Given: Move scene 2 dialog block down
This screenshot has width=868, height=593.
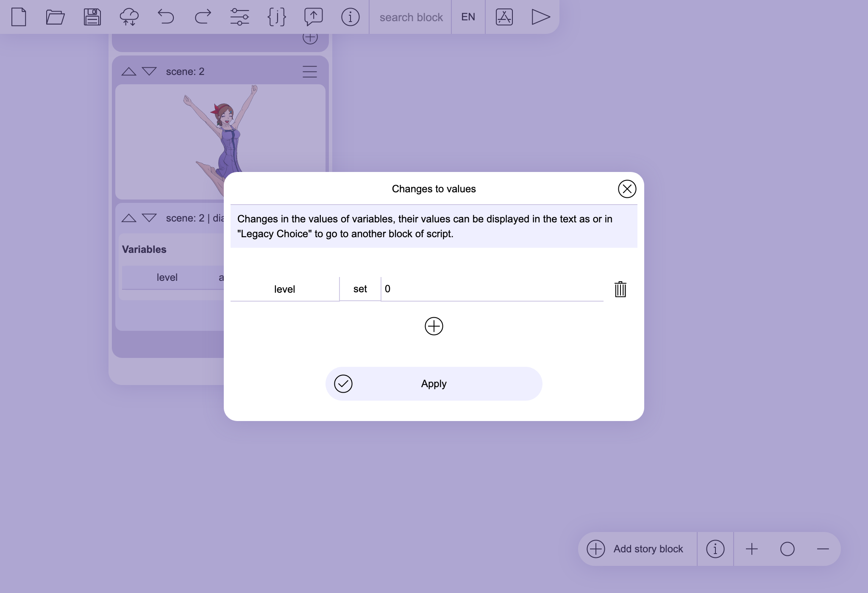Looking at the screenshot, I should click(149, 218).
